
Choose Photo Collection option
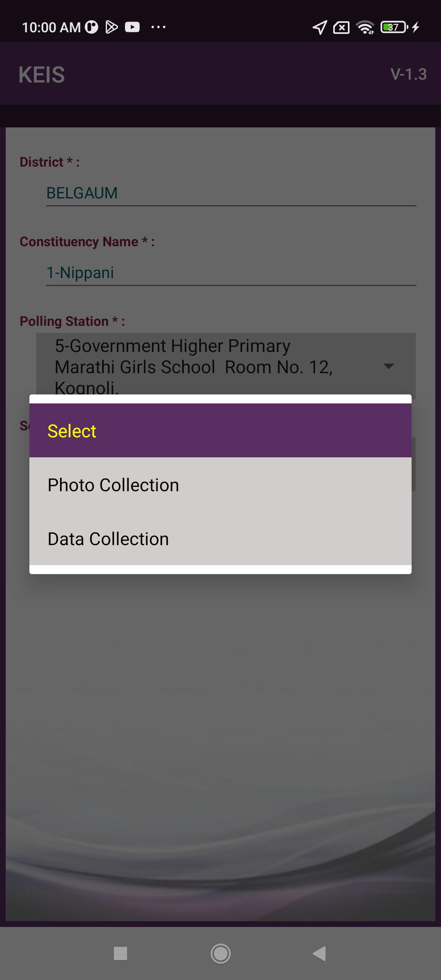220,485
